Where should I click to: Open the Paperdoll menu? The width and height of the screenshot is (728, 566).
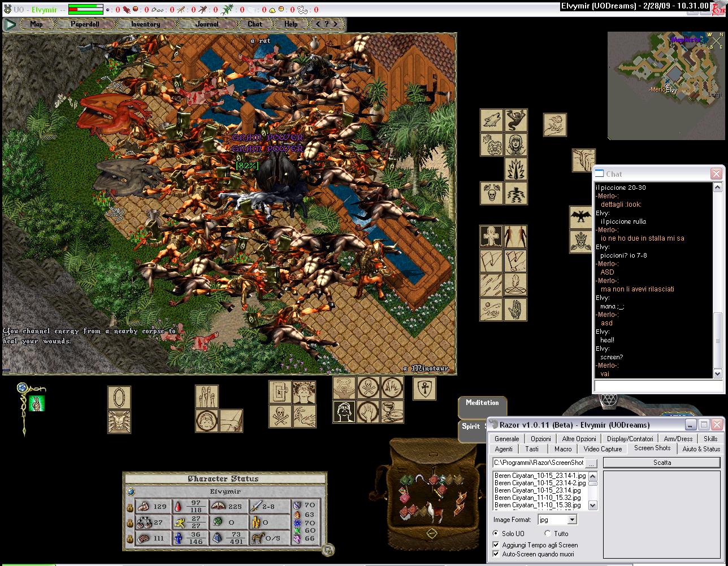pos(84,24)
